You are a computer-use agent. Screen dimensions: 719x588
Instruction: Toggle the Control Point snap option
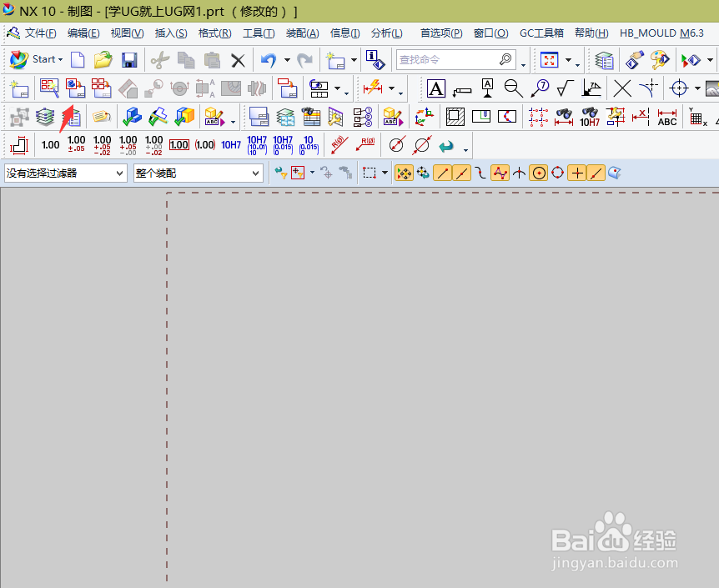tap(480, 173)
